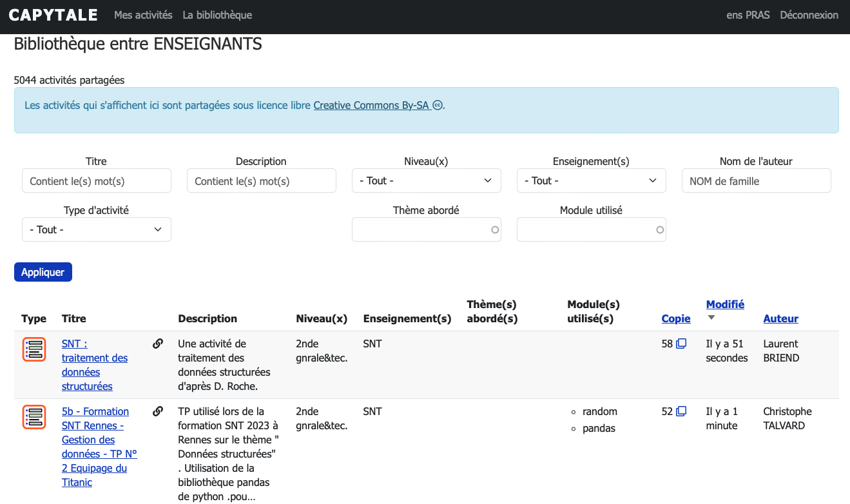This screenshot has height=504, width=850.
Task: Sort the table by Copie column
Action: tap(675, 318)
